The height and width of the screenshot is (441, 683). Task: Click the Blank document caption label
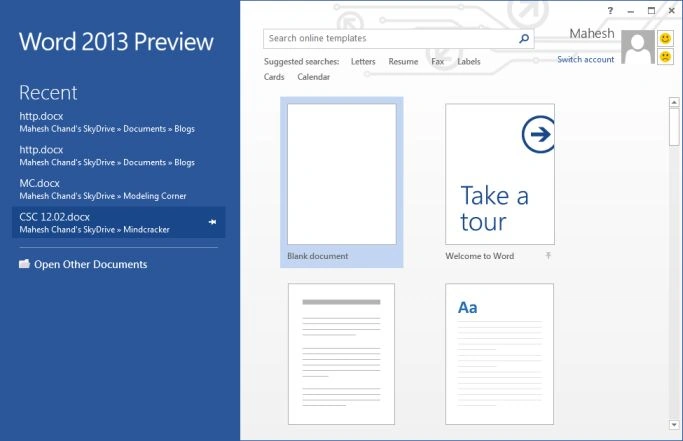point(318,256)
